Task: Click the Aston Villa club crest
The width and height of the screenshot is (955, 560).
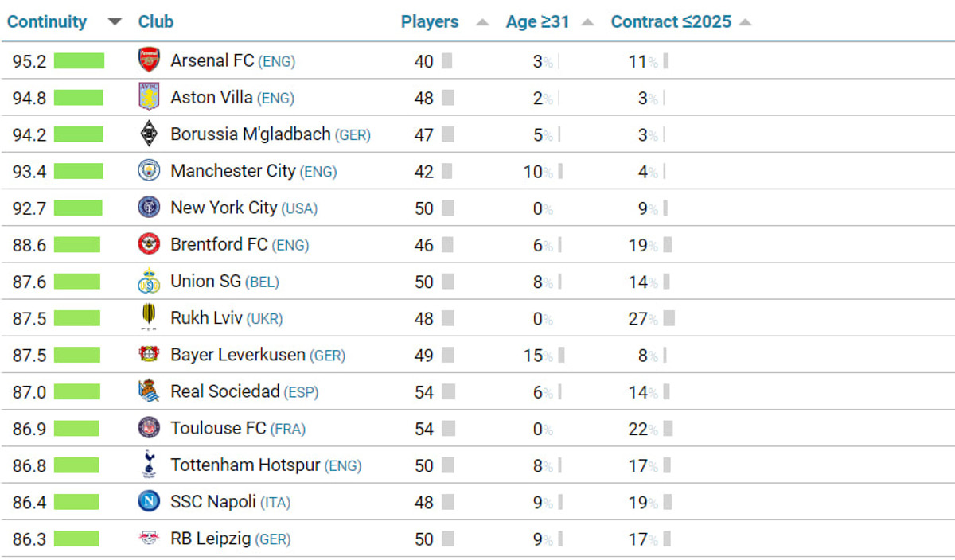Action: [148, 97]
